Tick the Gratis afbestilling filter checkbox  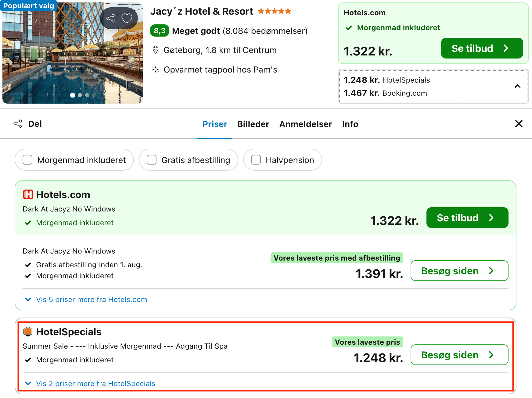point(152,160)
